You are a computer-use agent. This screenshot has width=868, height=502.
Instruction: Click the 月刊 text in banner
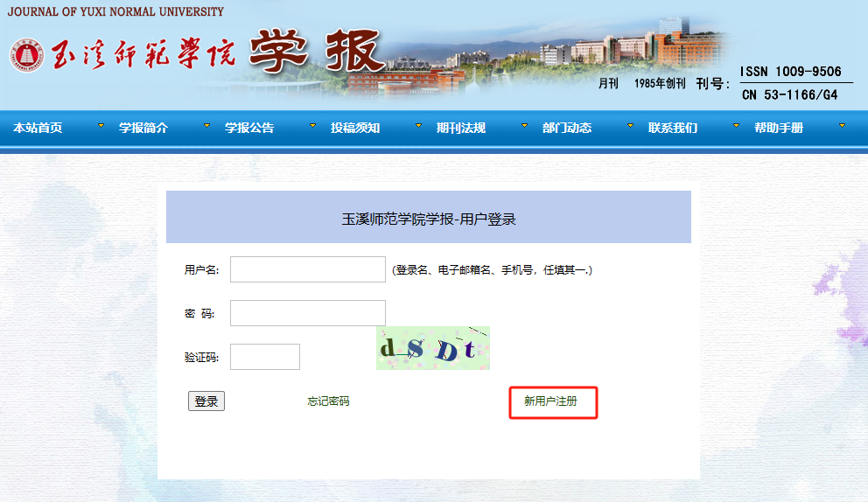[x=608, y=83]
